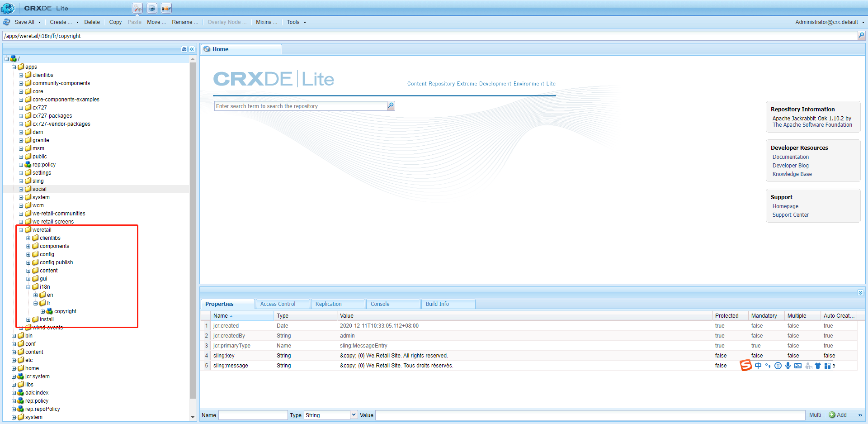868x424 pixels.
Task: Click the jcr:system node icon
Action: (x=21, y=376)
